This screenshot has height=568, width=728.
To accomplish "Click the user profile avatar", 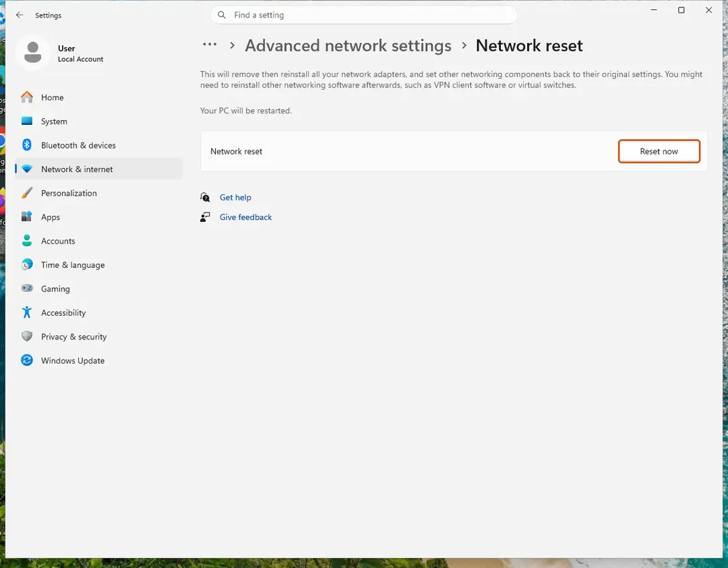I will (x=32, y=52).
